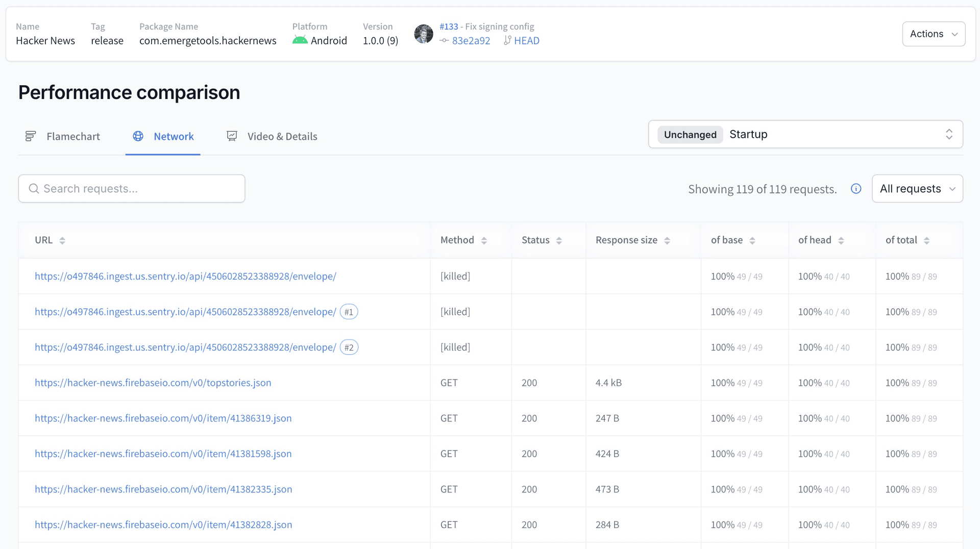Open pull request #133 link

click(448, 26)
